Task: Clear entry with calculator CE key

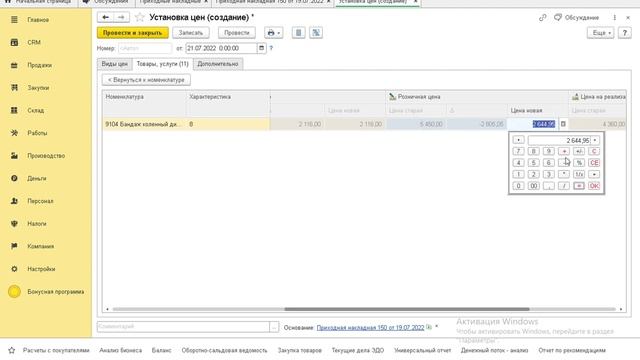Action: coord(594,163)
